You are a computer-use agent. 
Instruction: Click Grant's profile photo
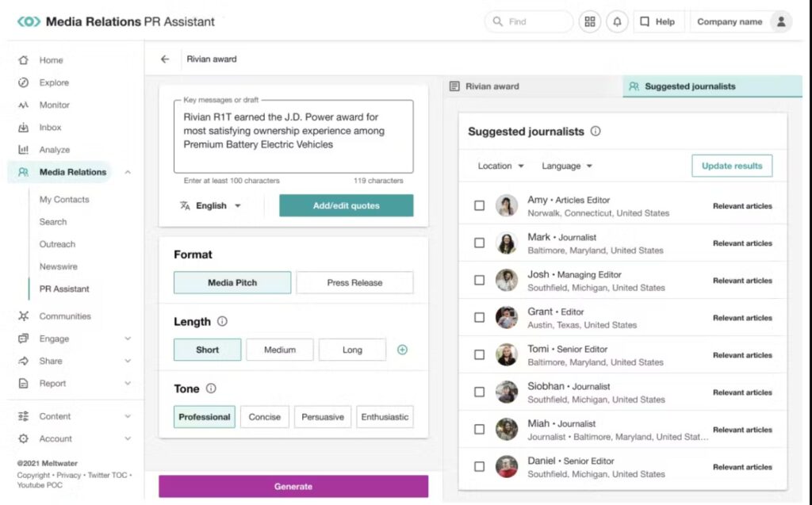click(x=507, y=317)
